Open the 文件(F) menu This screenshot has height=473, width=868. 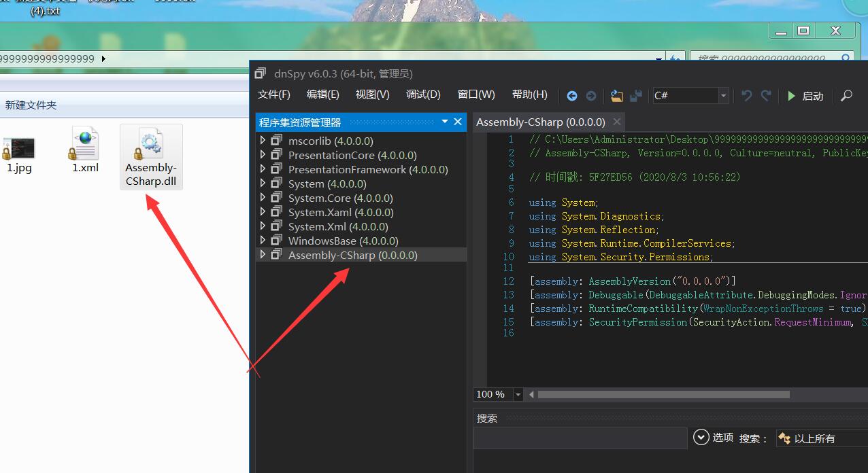(273, 94)
